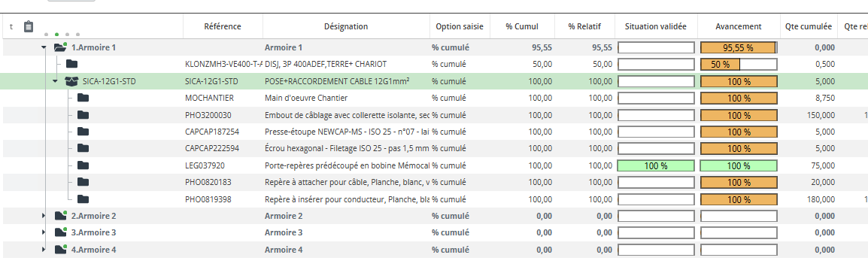Image resolution: width=868 pixels, height=279 pixels.
Task: Click % cumulé option in KLONZMH3 row
Action: 449,64
